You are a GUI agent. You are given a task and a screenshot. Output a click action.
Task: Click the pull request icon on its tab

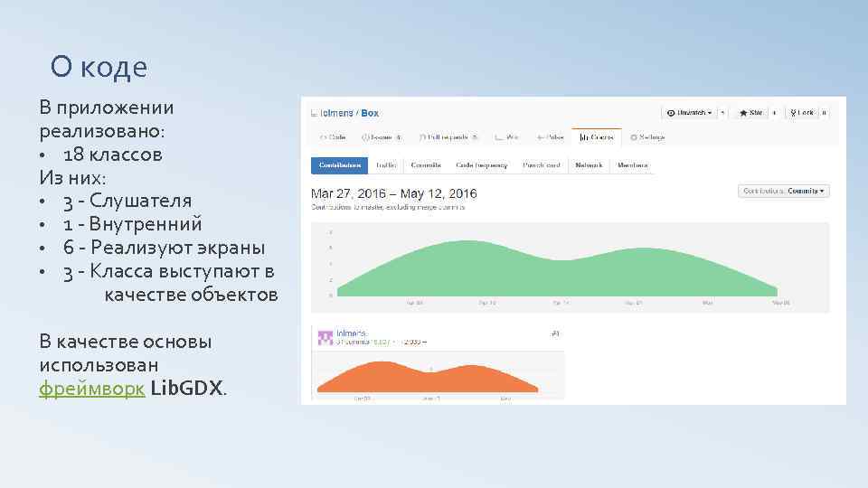coord(422,137)
